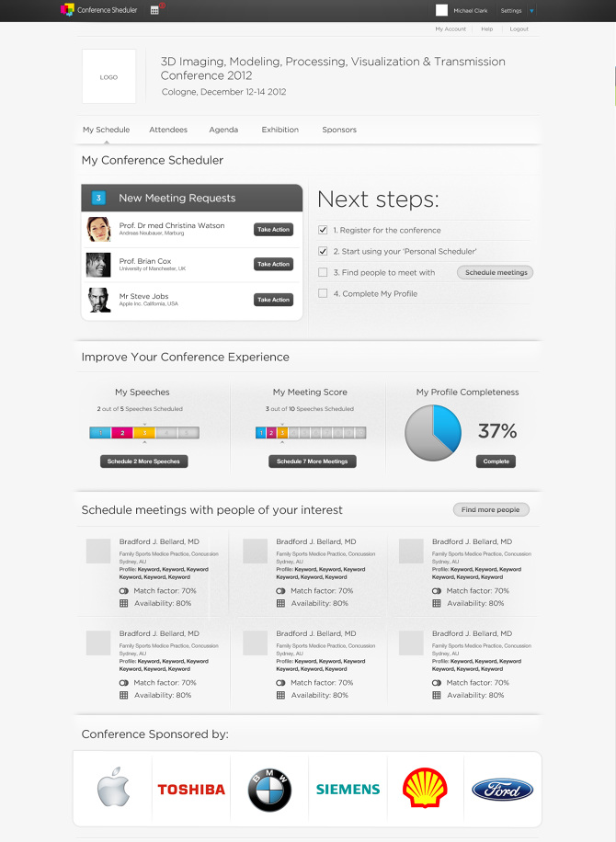Uncheck 'Register for the conference'
The width and height of the screenshot is (616, 842).
pyautogui.click(x=322, y=230)
